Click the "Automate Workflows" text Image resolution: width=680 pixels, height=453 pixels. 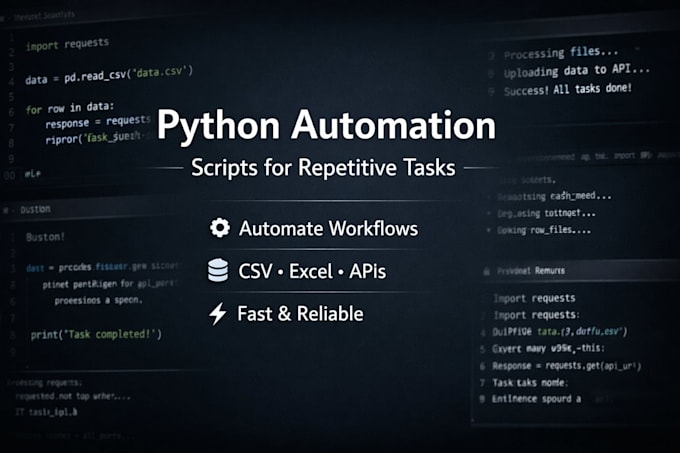coord(328,228)
